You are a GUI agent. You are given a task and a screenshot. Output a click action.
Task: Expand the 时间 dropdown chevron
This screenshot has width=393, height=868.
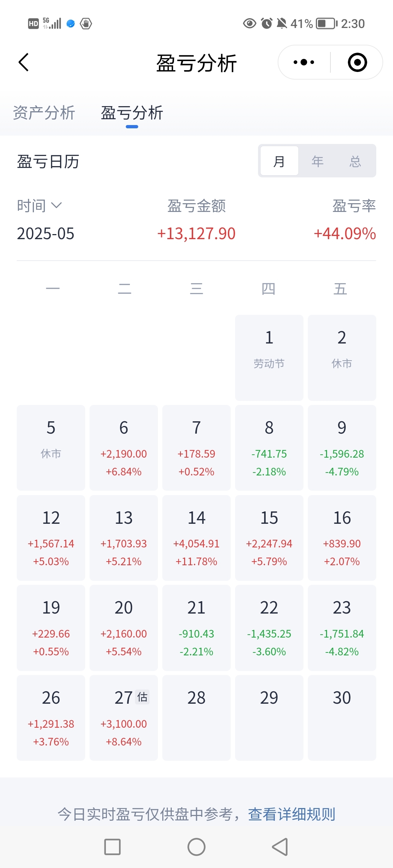pos(56,205)
